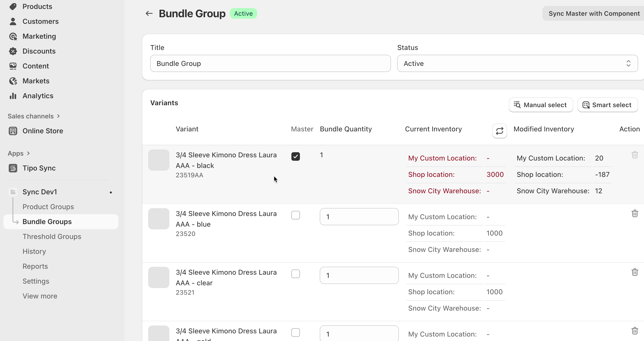Image resolution: width=644 pixels, height=341 pixels.
Task: Check Master box for clear variant
Action: (x=295, y=274)
